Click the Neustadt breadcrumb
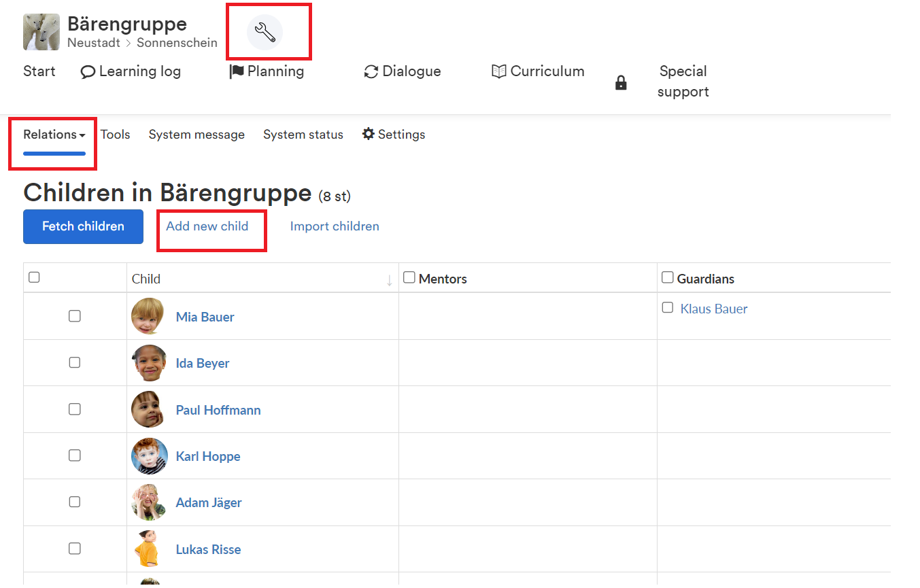The image size is (920, 588). [94, 43]
